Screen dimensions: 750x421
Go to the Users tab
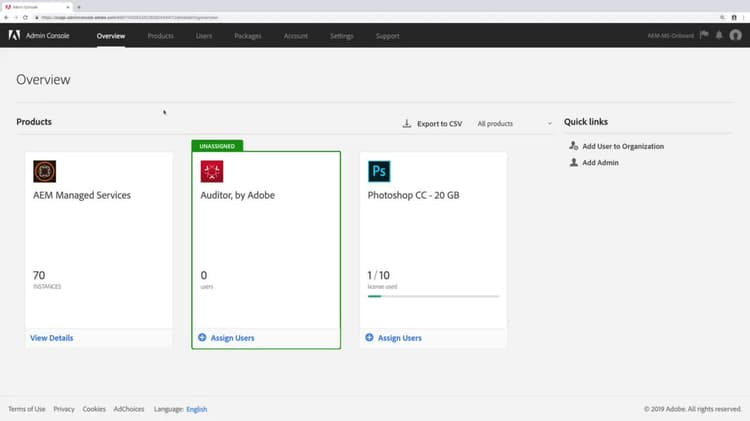(204, 36)
